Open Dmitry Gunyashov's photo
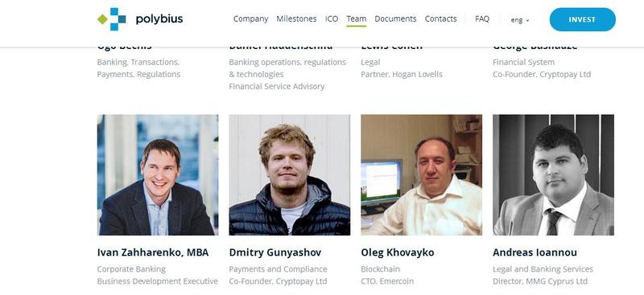644x295 pixels. pyautogui.click(x=290, y=174)
